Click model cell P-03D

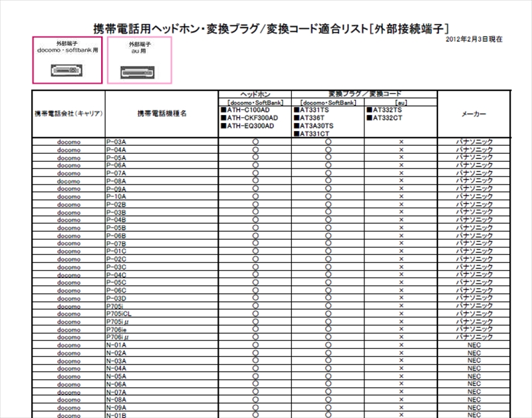[x=162, y=298]
